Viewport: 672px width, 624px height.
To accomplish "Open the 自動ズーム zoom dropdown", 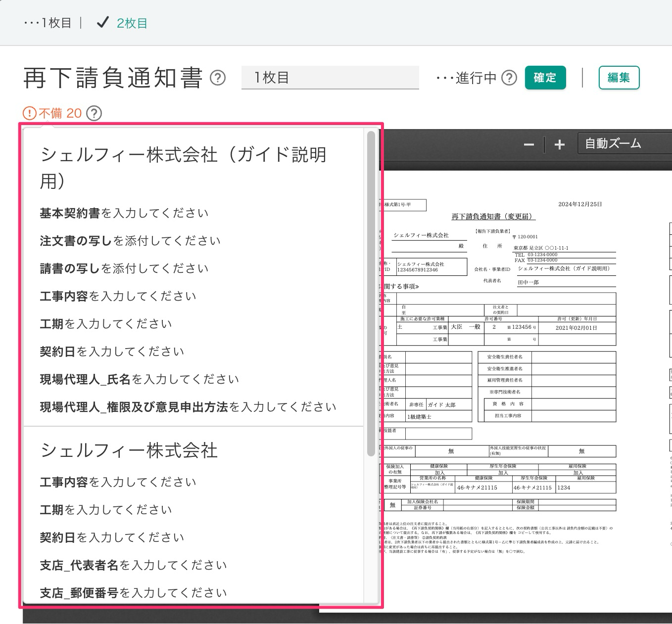I will [x=624, y=144].
